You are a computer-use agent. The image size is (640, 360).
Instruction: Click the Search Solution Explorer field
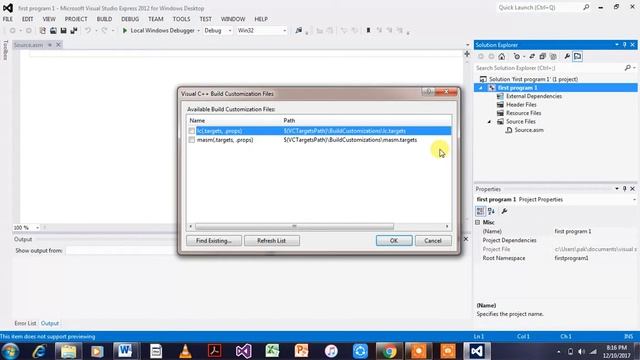tap(549, 68)
